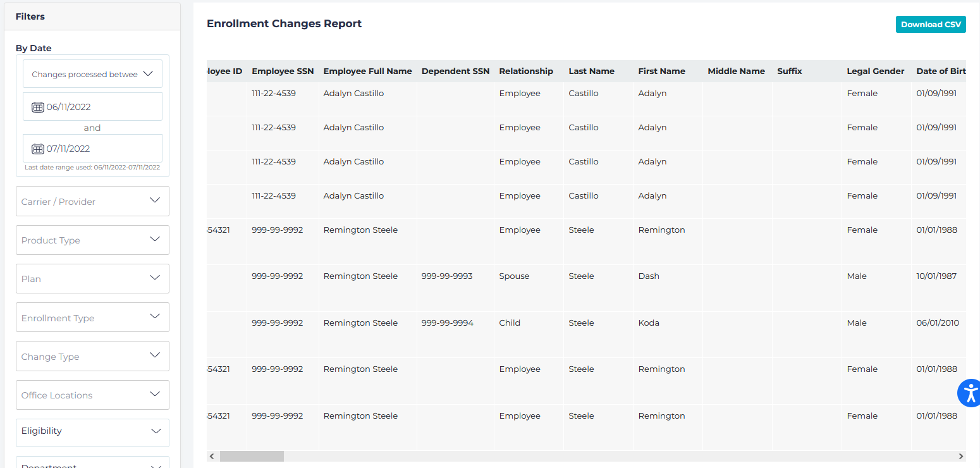Expand the Carrier / Provider filter

(x=92, y=201)
